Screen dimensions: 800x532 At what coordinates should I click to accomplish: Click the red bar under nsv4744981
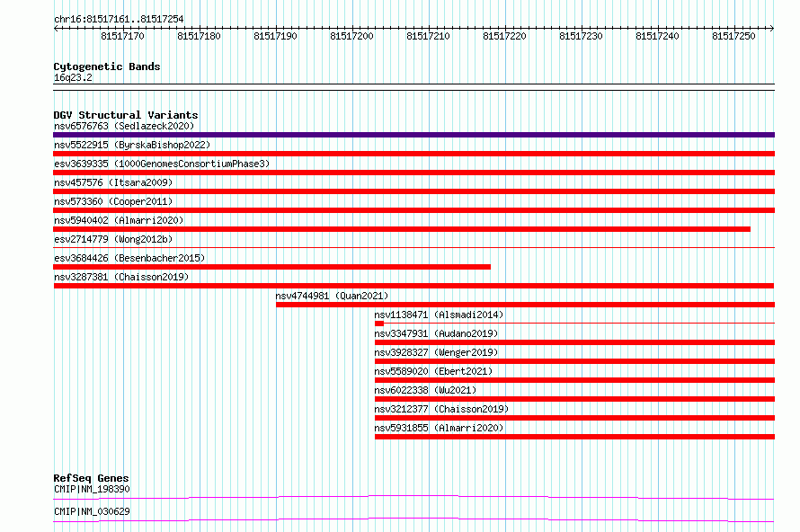pos(526,305)
